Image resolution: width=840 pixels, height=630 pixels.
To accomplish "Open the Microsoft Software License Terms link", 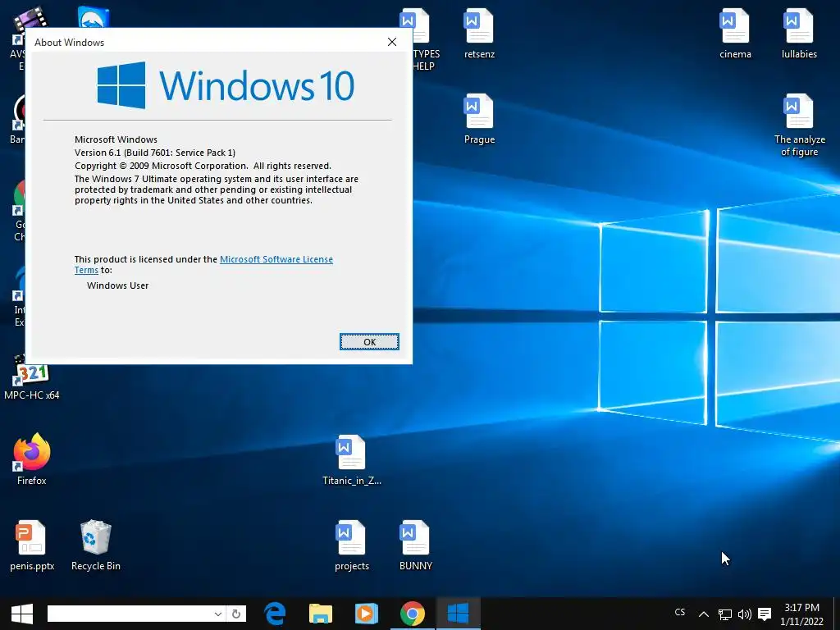I will point(276,259).
